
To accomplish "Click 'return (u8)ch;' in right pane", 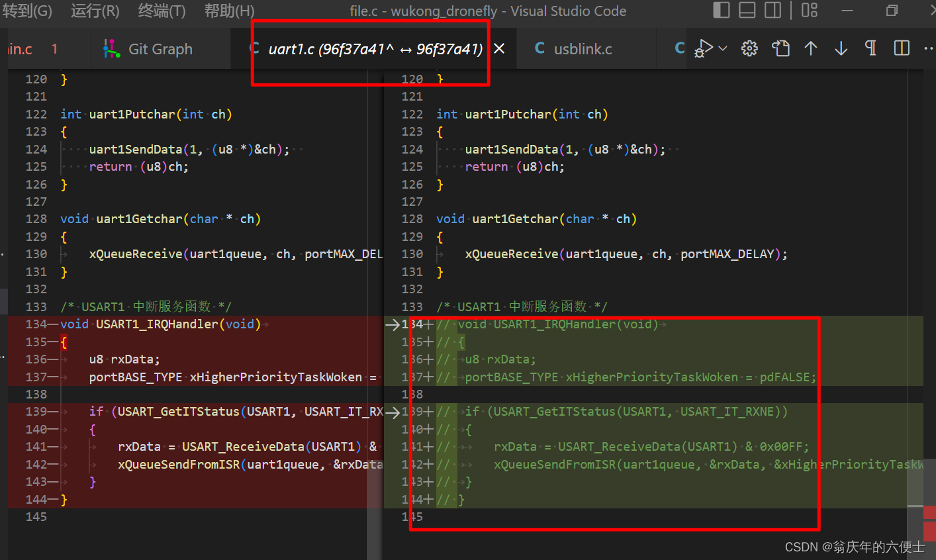I will point(515,167).
